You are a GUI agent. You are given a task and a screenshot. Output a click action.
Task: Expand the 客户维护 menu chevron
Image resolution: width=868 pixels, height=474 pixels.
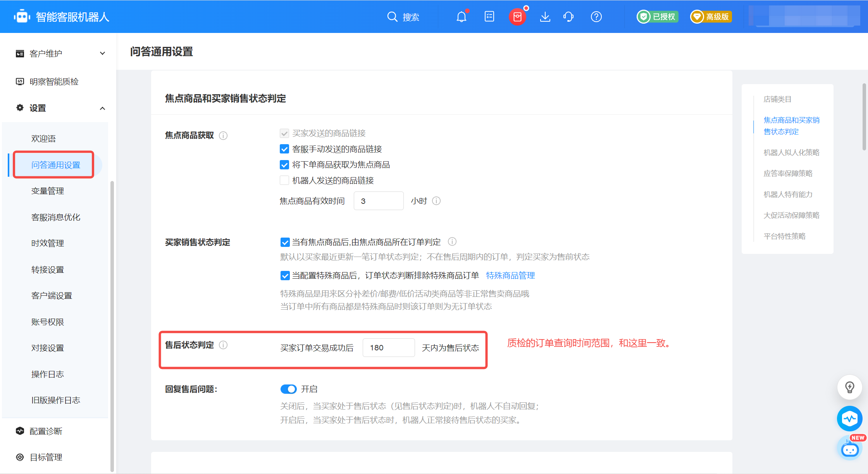[102, 53]
